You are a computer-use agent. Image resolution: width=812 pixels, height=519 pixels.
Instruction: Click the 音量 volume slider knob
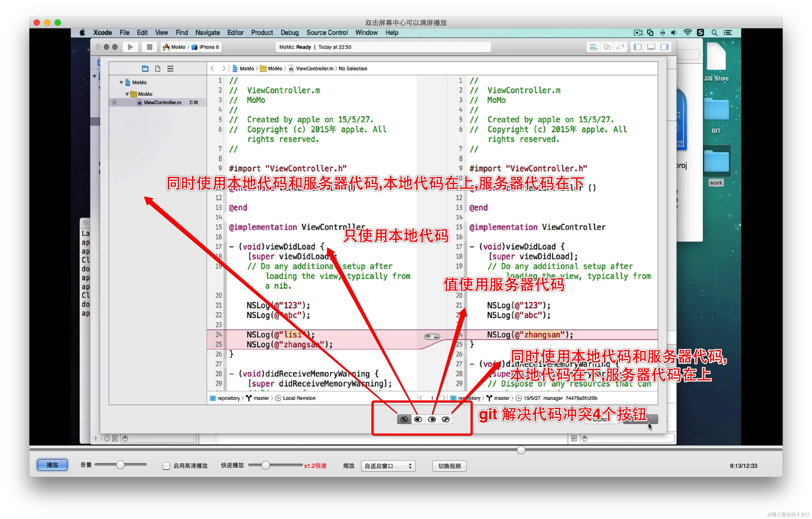pyautogui.click(x=120, y=465)
